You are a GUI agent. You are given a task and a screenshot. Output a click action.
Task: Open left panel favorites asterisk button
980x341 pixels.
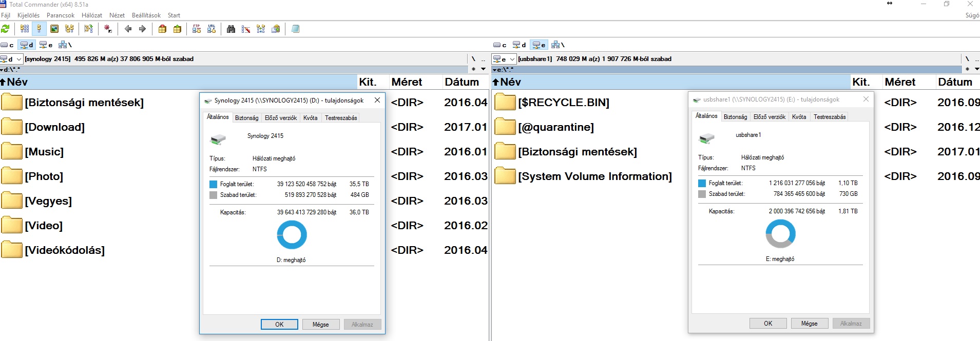(473, 69)
